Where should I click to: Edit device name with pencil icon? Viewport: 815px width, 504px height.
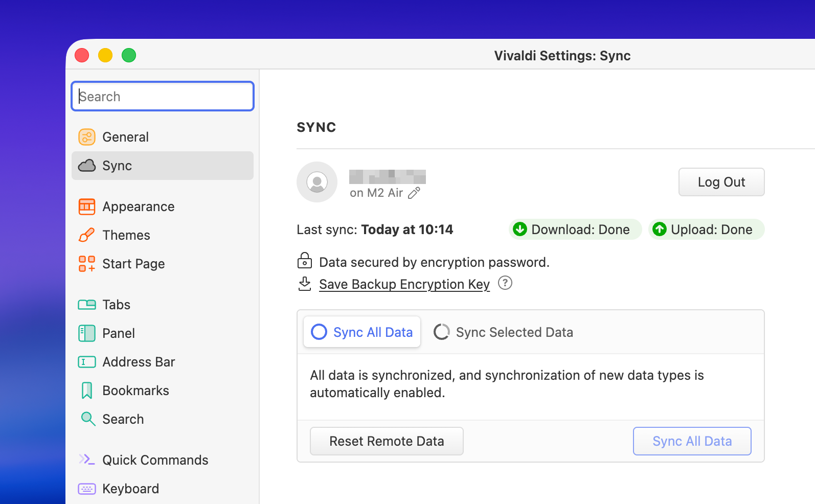pyautogui.click(x=414, y=193)
